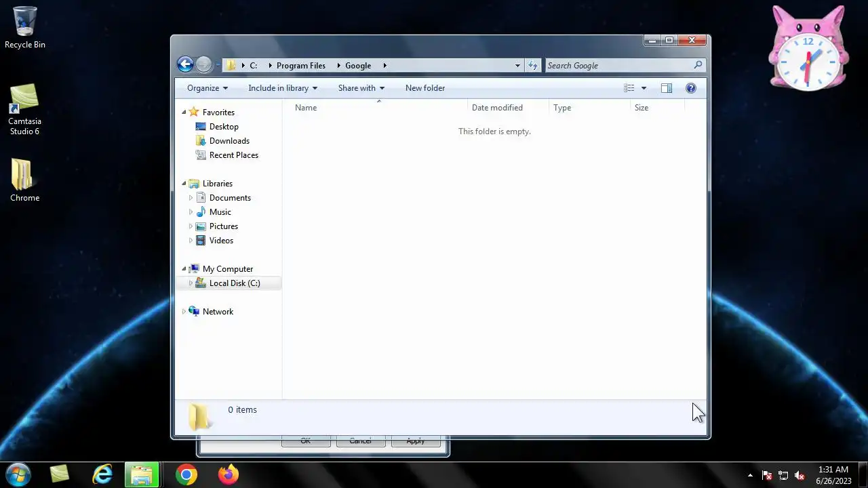Select Local Disk (C:) in navigation pane
This screenshot has width=868, height=488.
(235, 283)
